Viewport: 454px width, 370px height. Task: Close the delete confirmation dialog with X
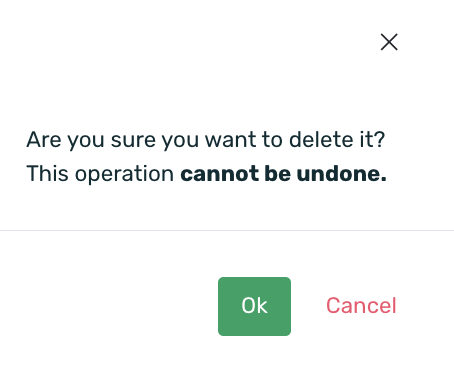click(x=389, y=42)
